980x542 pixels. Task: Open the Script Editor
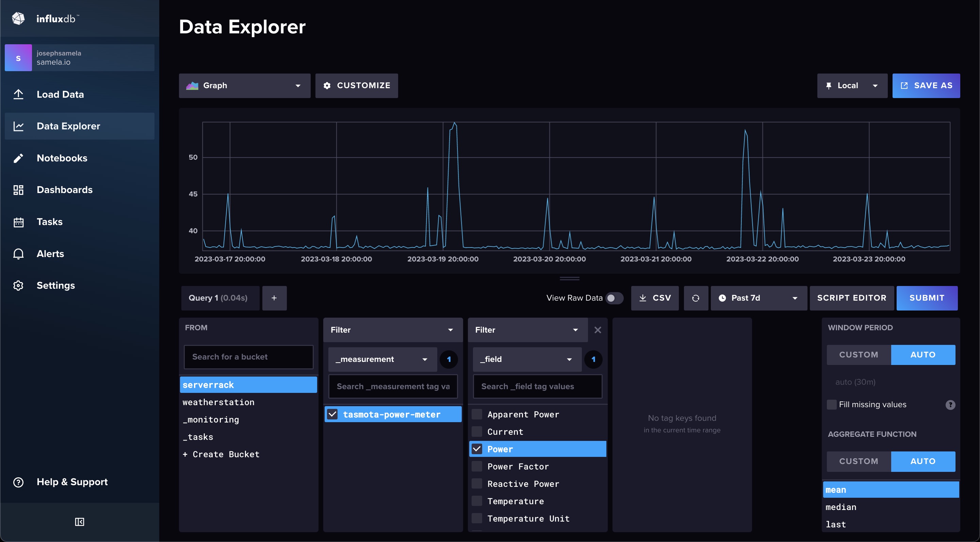point(851,298)
